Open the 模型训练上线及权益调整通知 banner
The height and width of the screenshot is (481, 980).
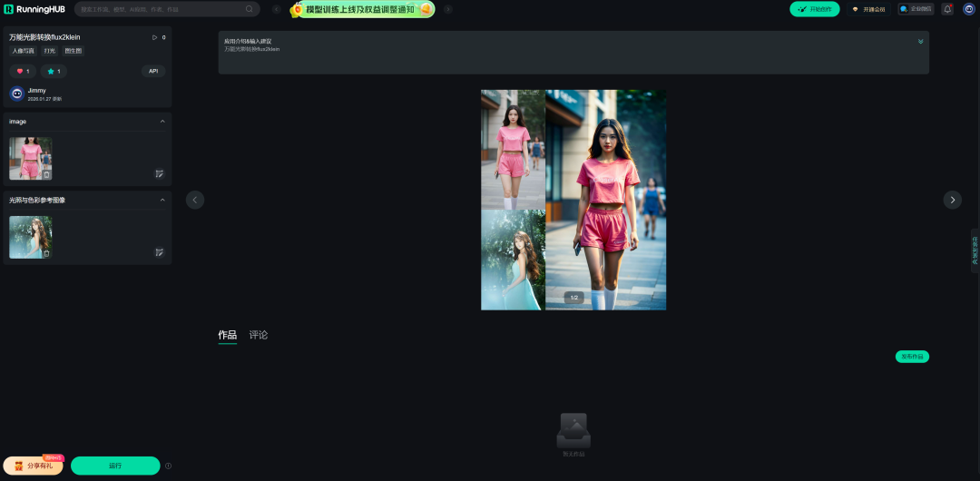362,9
